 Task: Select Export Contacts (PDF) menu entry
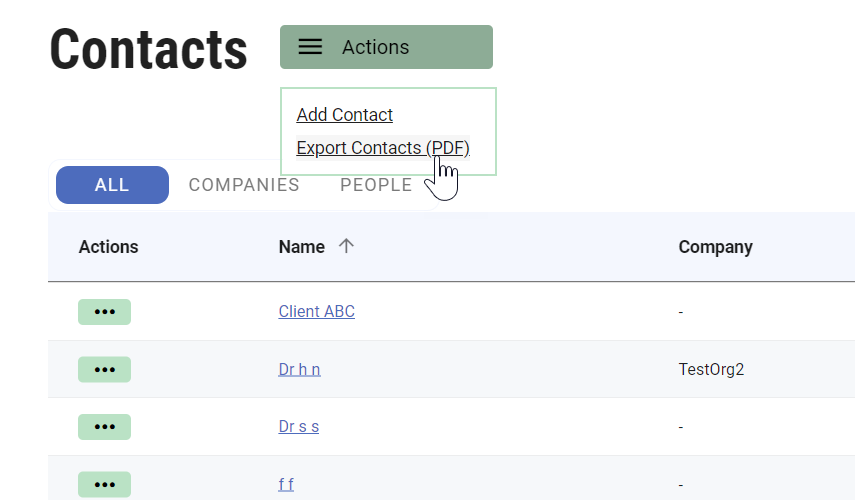point(383,148)
